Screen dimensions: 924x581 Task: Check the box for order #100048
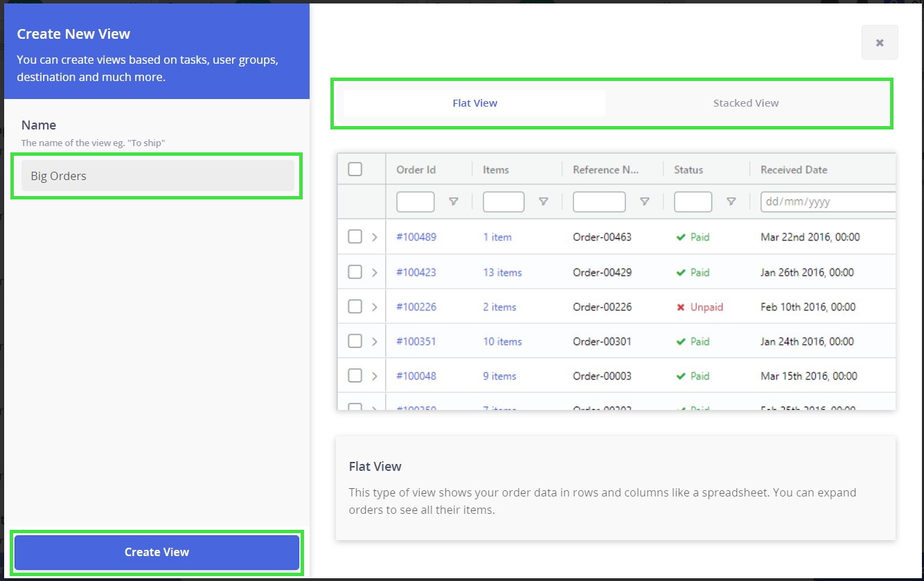355,376
